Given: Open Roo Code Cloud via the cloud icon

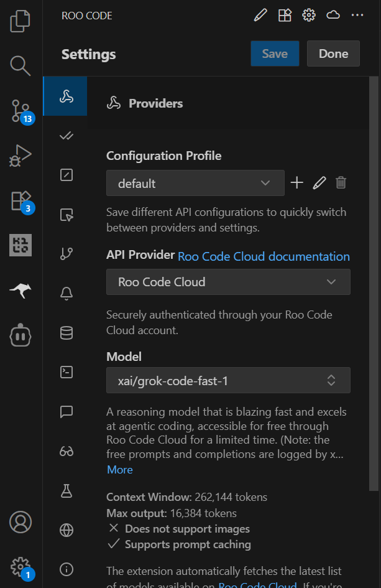Looking at the screenshot, I should tap(333, 14).
